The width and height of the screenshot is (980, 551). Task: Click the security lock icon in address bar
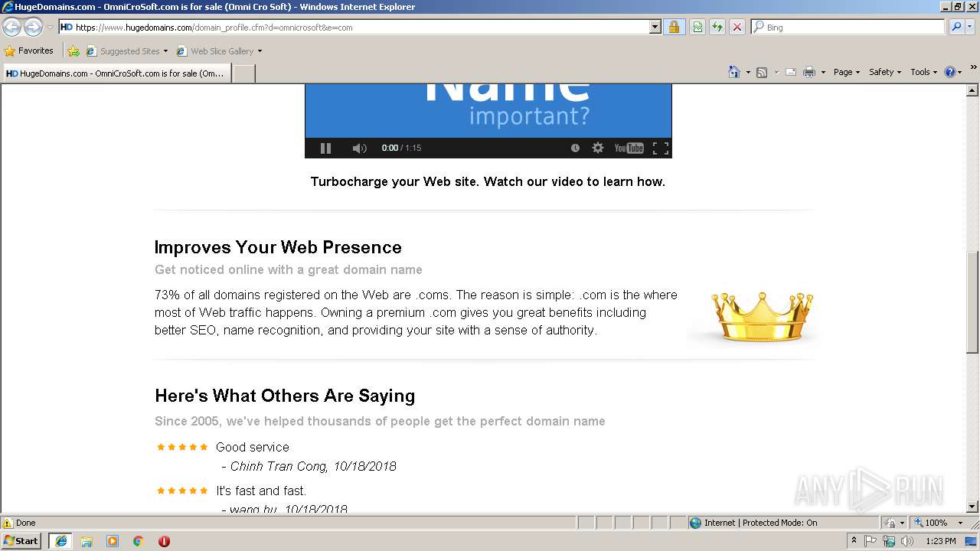[x=674, y=27]
